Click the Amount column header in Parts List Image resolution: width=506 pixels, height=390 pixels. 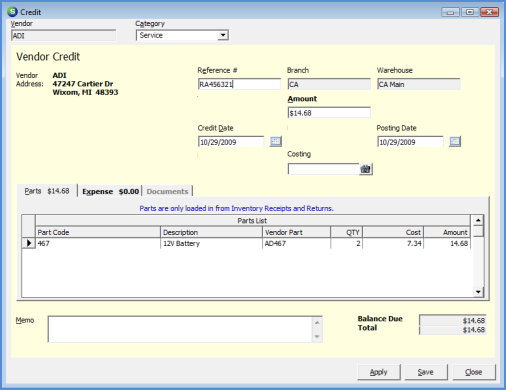click(447, 232)
